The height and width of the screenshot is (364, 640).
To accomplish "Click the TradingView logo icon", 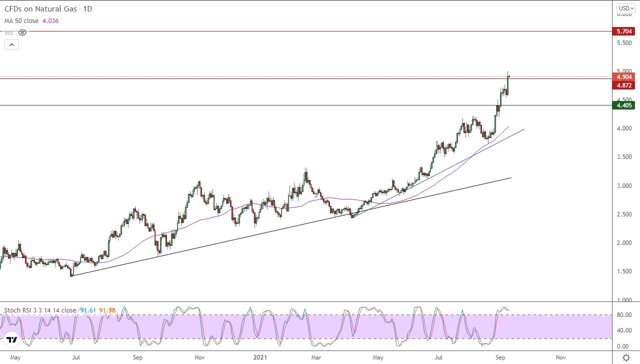I will pos(12,340).
